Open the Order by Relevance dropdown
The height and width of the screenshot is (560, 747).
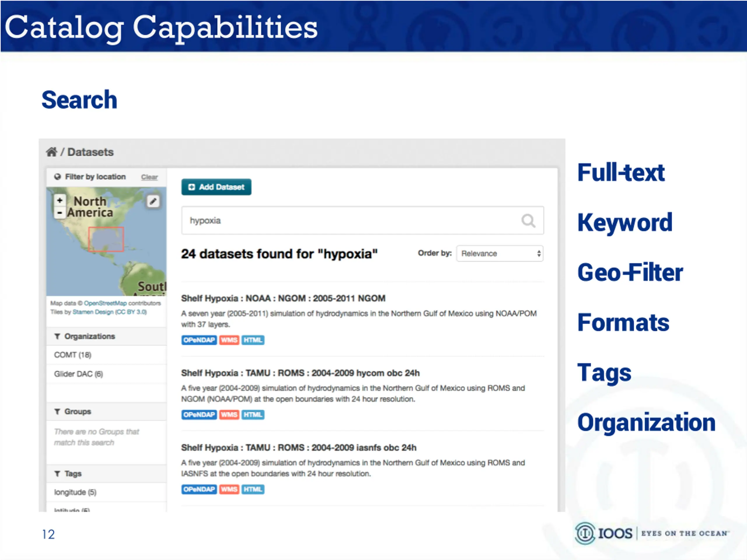click(x=500, y=253)
